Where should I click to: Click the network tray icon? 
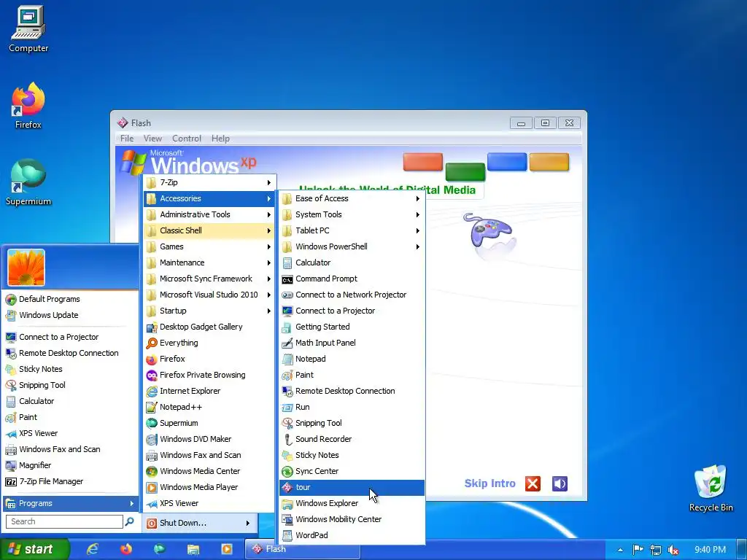click(x=656, y=550)
